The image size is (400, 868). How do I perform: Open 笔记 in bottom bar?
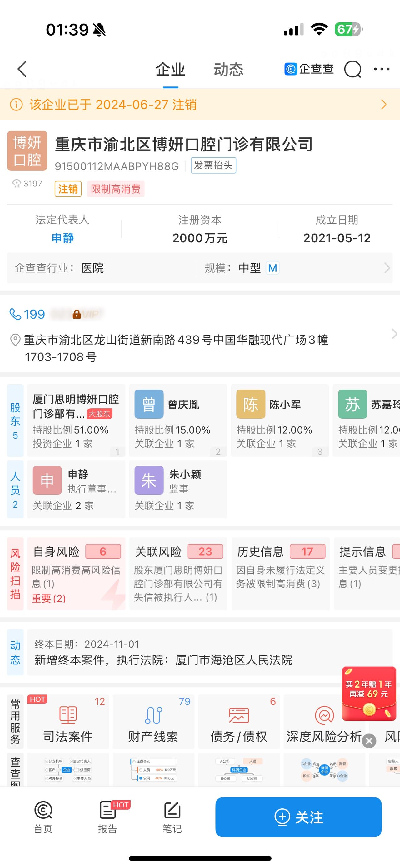172,817
